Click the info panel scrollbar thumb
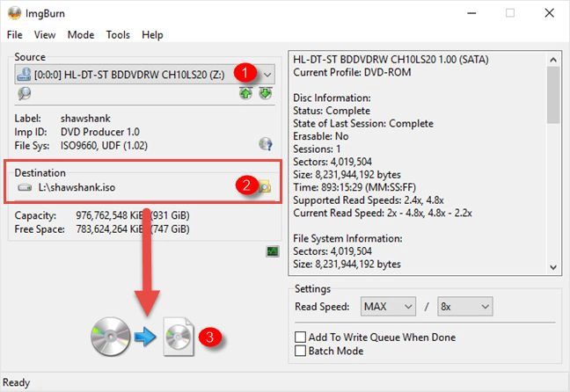 click(553, 95)
